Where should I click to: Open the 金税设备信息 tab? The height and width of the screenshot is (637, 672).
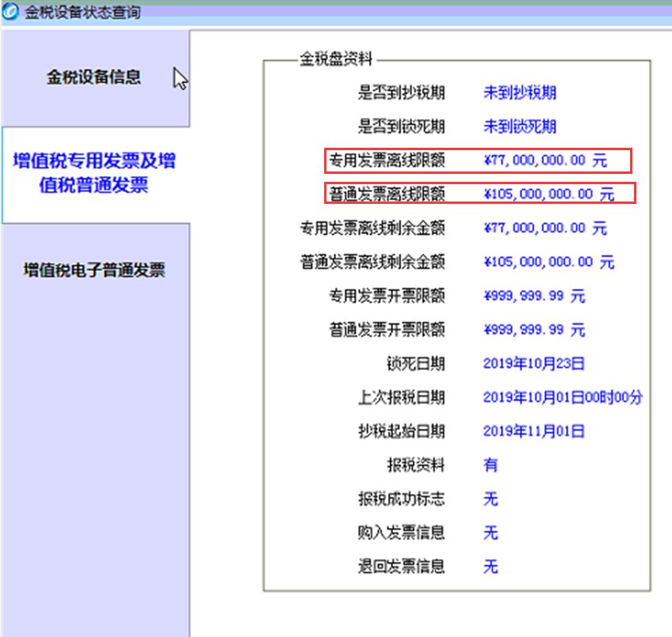(x=96, y=77)
